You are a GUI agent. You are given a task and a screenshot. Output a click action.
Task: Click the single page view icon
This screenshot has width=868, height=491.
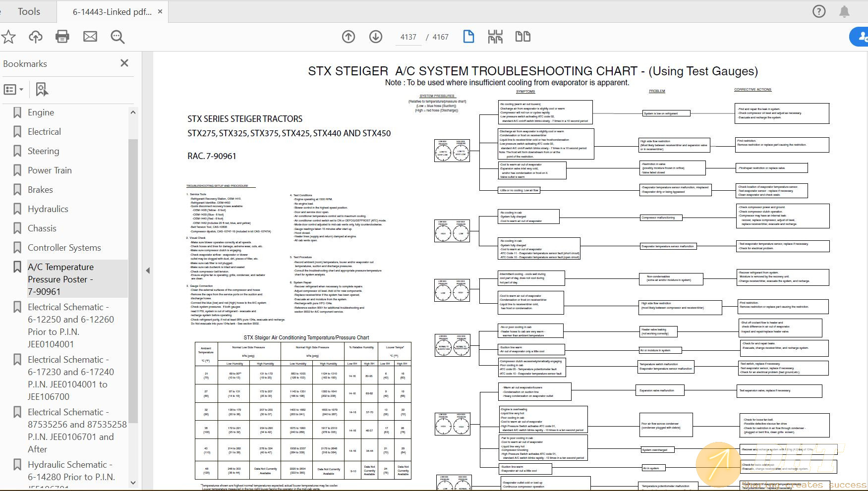click(x=468, y=37)
